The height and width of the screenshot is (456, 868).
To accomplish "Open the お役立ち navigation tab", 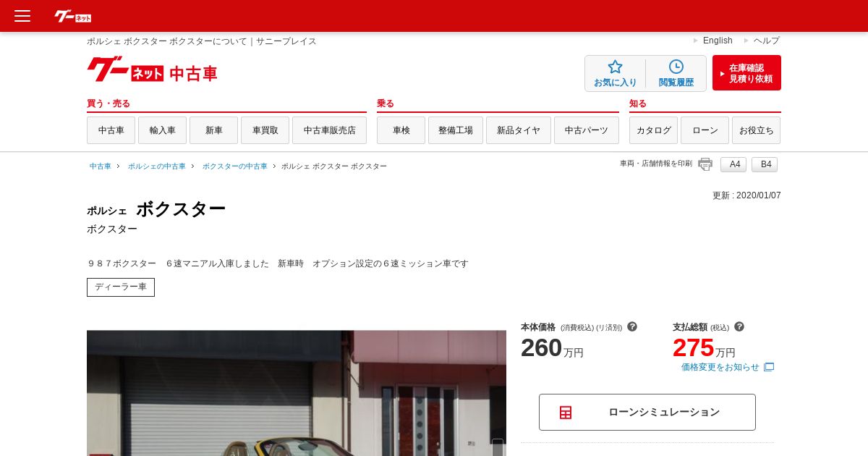I will point(756,130).
